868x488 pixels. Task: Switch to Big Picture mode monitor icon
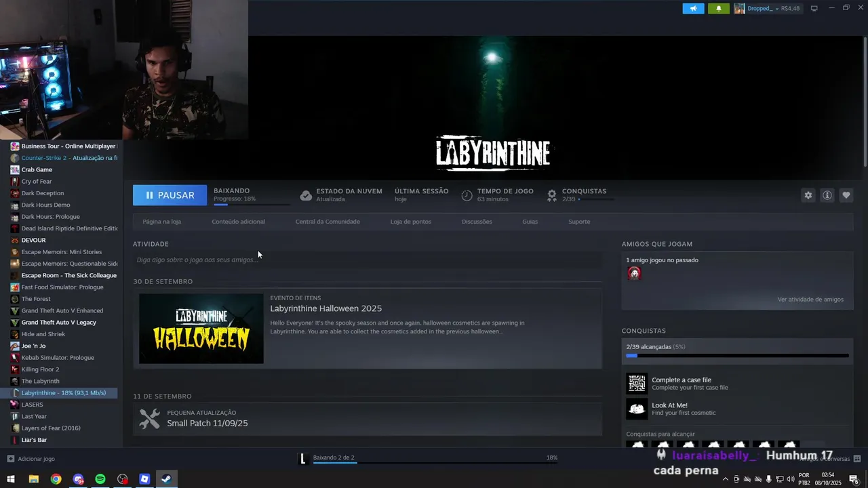(x=814, y=8)
